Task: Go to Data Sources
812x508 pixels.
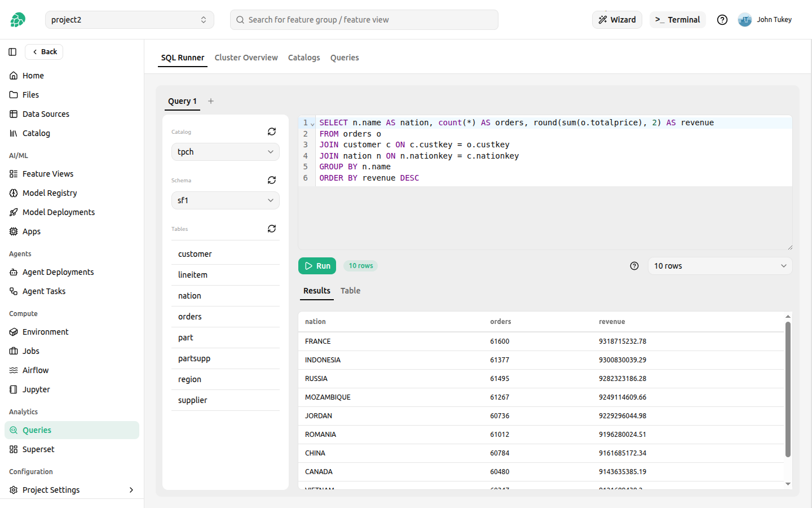Action: point(72,114)
